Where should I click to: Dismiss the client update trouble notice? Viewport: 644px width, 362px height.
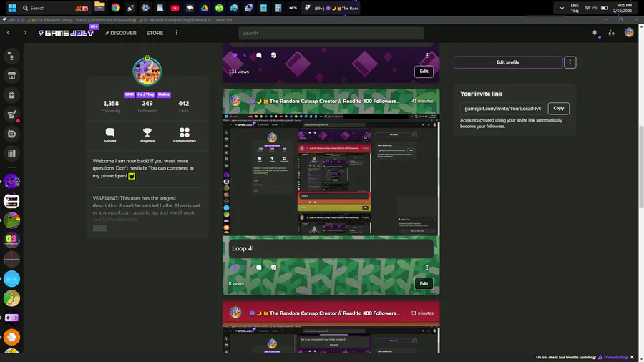click(x=632, y=357)
